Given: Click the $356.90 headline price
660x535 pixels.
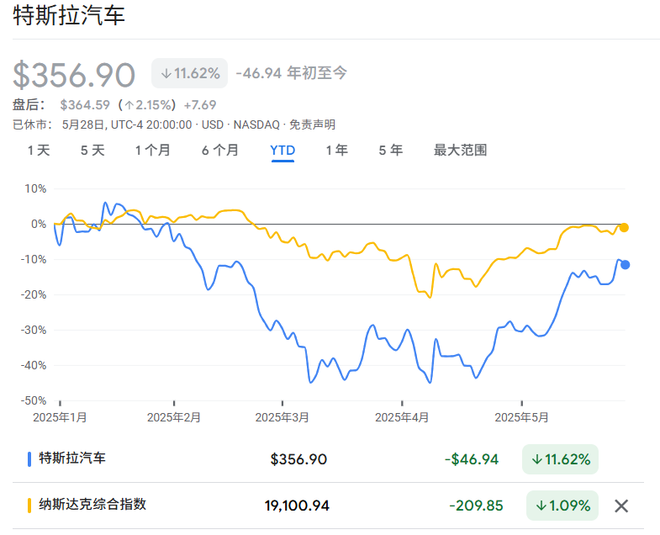Looking at the screenshot, I should [x=74, y=75].
